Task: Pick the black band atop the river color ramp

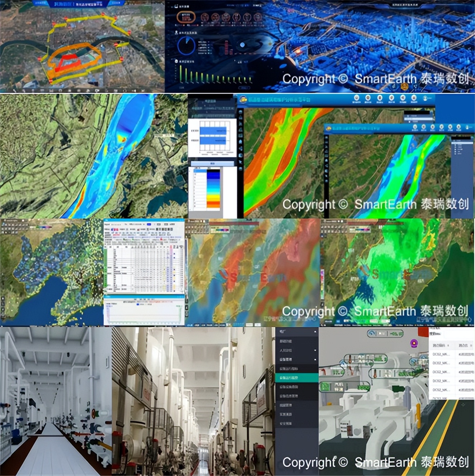Action: (x=213, y=171)
